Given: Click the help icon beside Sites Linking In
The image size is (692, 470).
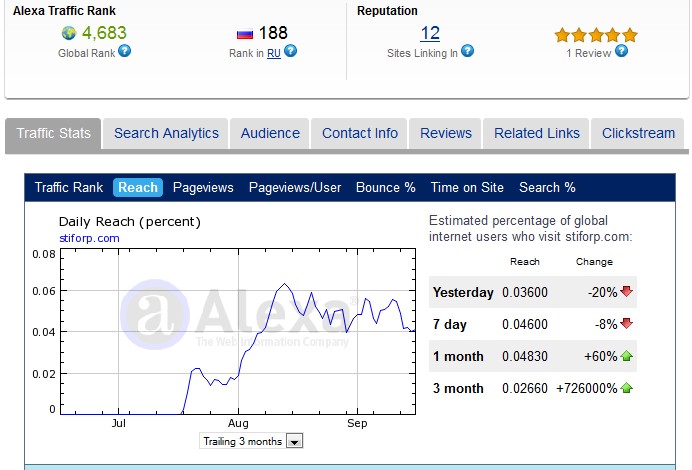Looking at the screenshot, I should 467,51.
